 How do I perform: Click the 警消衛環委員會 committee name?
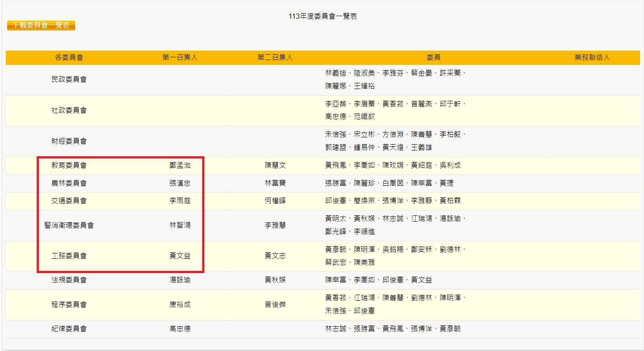pyautogui.click(x=69, y=226)
